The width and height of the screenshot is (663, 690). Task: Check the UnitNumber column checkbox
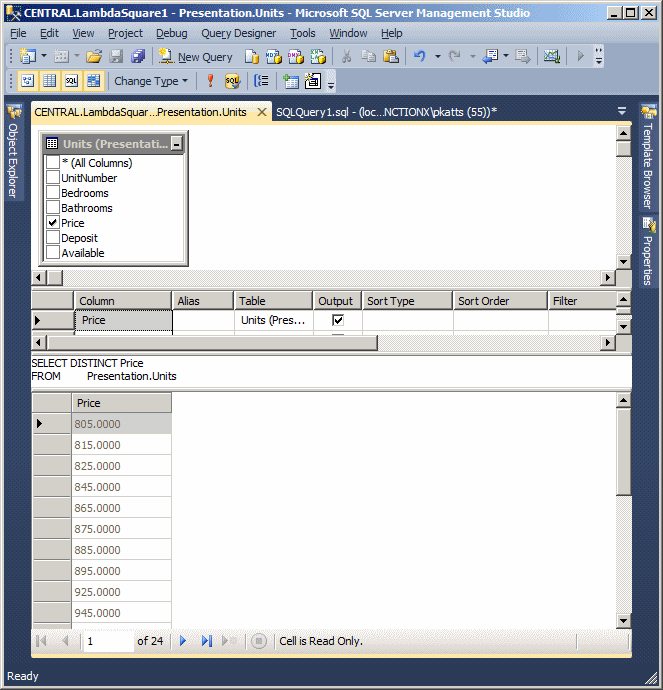(x=53, y=177)
